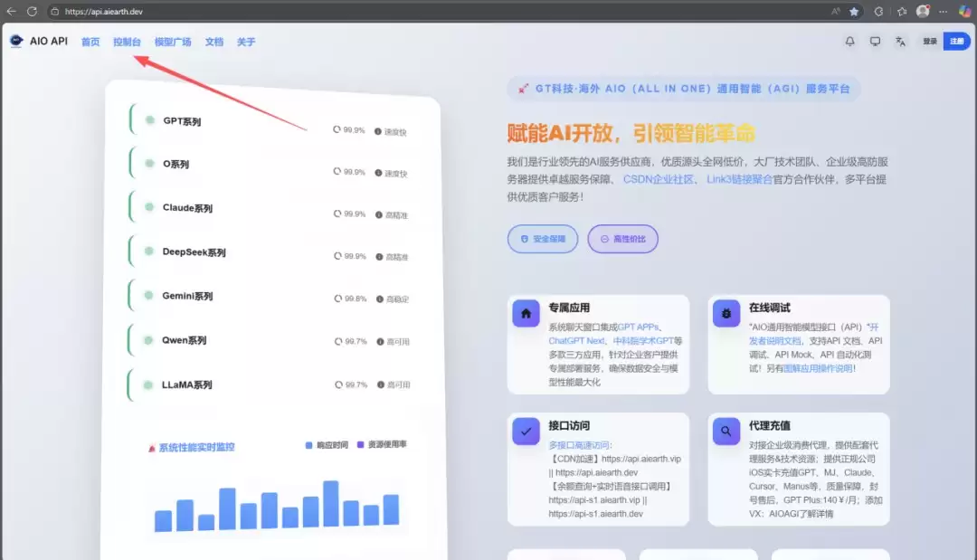Click the rocket icon in the GT科技 banner
This screenshot has width=977, height=560.
pos(524,89)
